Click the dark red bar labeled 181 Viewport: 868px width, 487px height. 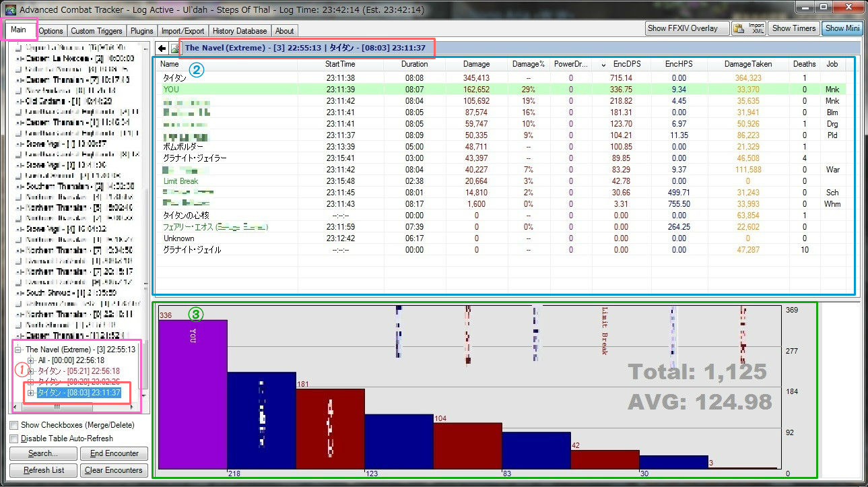(330, 428)
